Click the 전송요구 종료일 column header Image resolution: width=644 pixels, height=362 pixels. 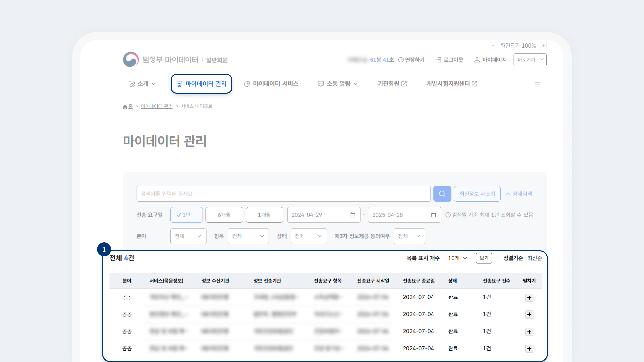(x=419, y=281)
